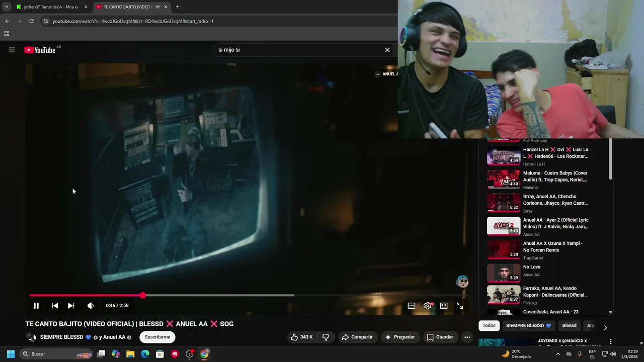Save video with Guardar button
Image resolution: width=644 pixels, height=362 pixels.
[x=440, y=337]
